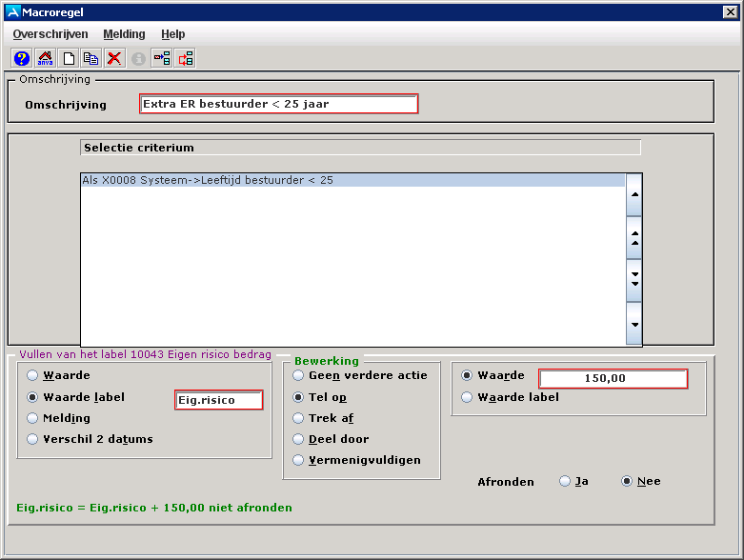Image resolution: width=744 pixels, height=560 pixels.
Task: Click the blue-arrow tree structure toolbar icon
Action: (x=162, y=58)
